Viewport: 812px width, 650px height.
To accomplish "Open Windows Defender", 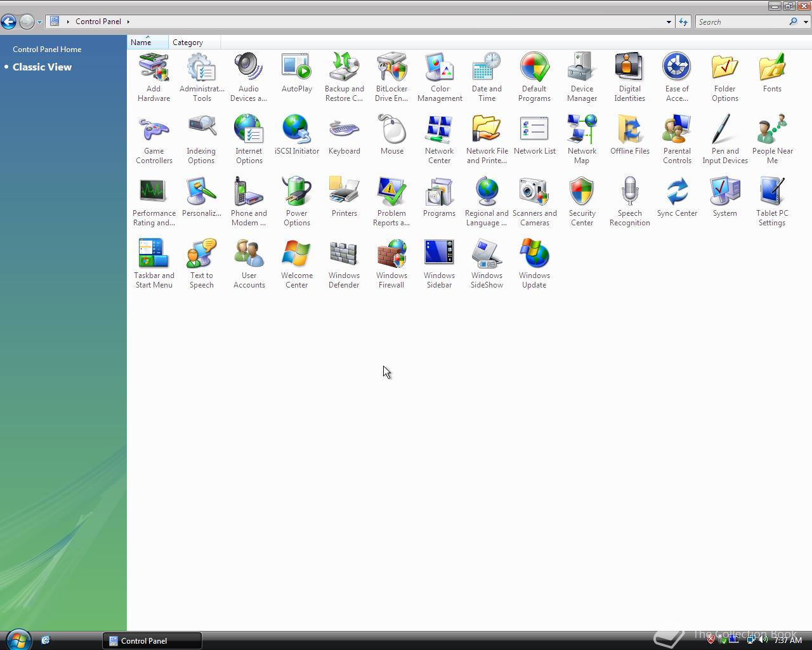I will point(344,264).
